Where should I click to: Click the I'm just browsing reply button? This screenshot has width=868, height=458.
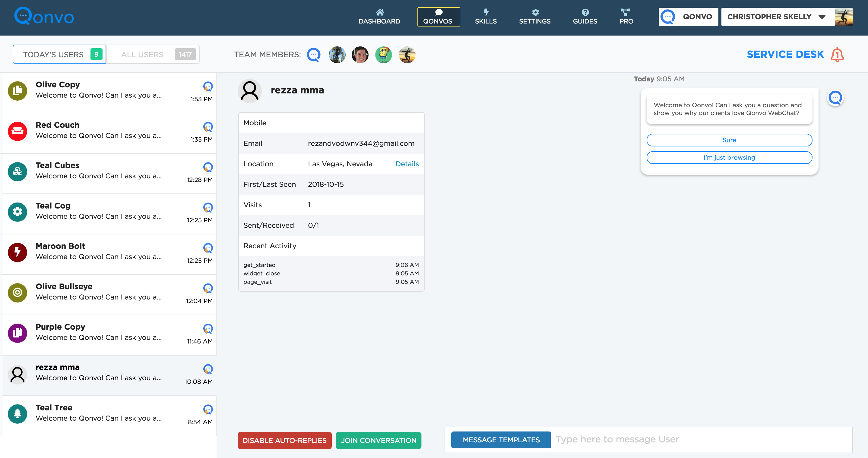(729, 158)
